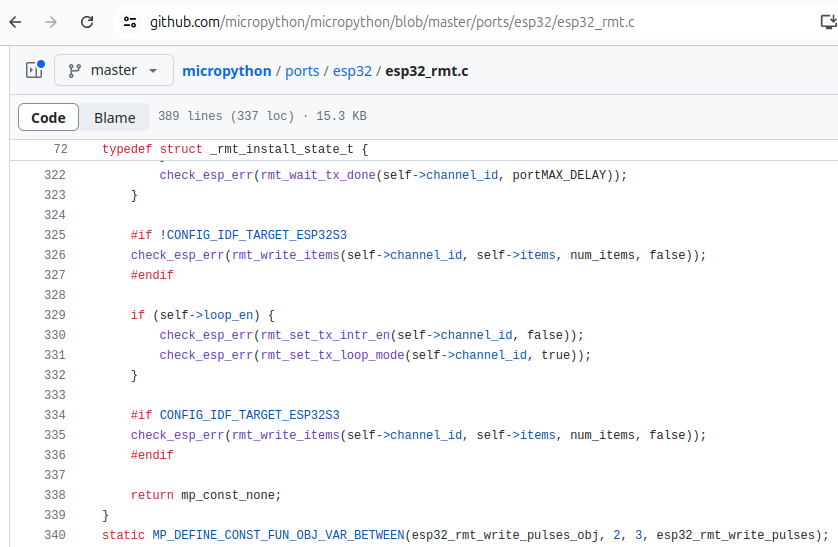Navigate to the esp32 folder breadcrumb
Screen dimensions: 838x547
[352, 71]
